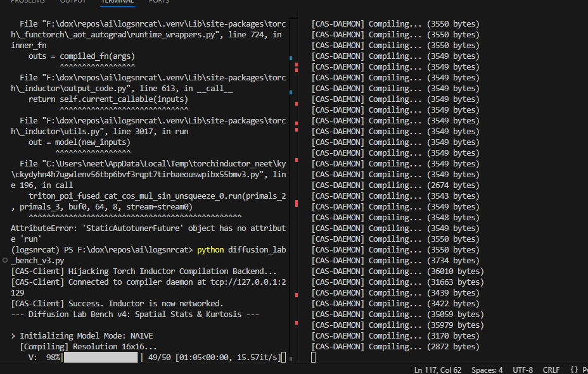Click 'Connected to compiler daemon' line

coord(148,287)
